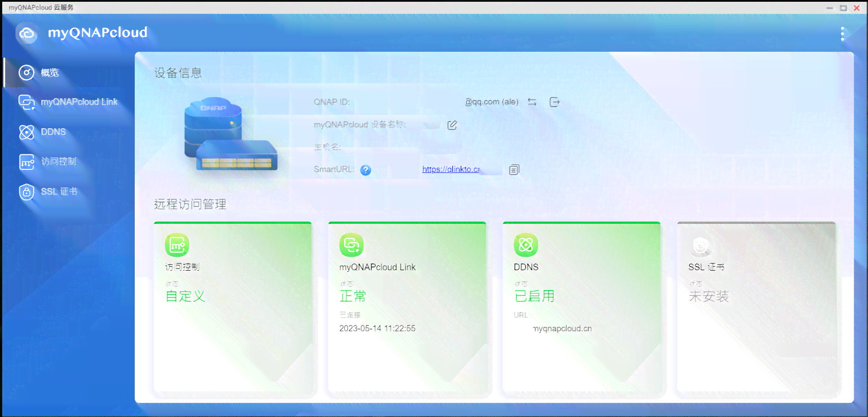Click the SSL 证书 card title

706,267
